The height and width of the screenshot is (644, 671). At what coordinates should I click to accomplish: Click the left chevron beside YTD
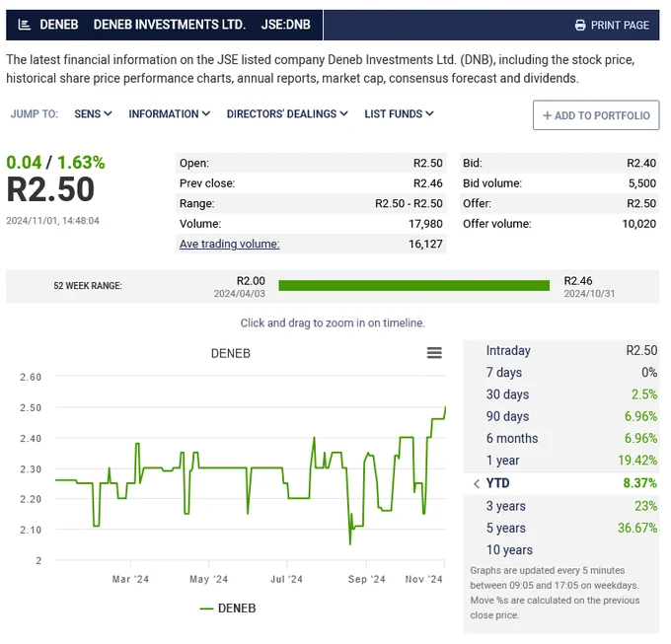(477, 483)
